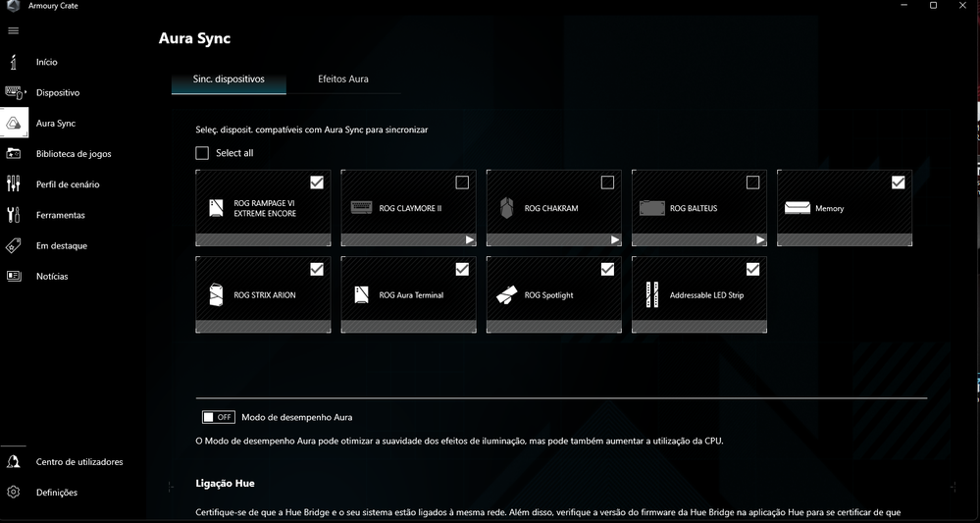Click the Aura Sync page title
The width and height of the screenshot is (980, 523).
(194, 38)
